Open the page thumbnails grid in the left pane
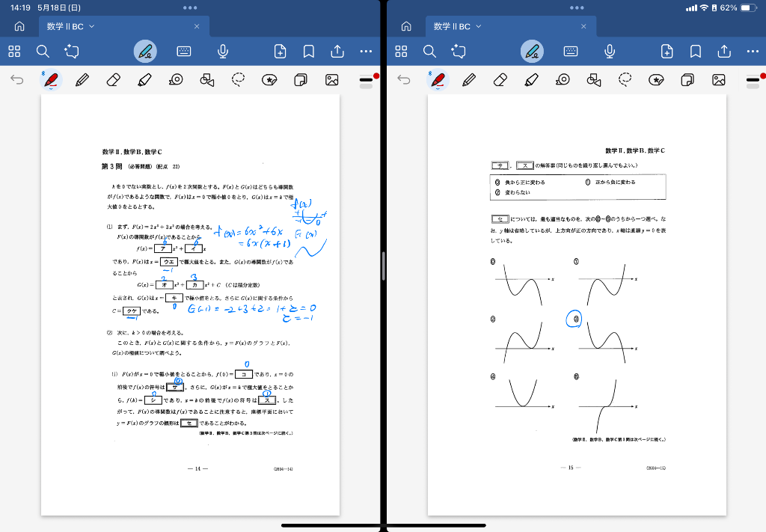Screen dimensions: 766x532 (x=14, y=51)
